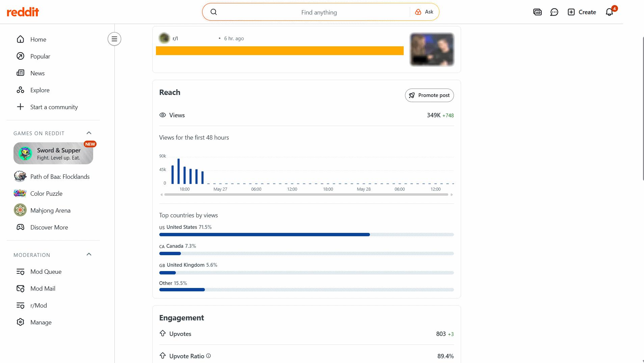
Task: Open the Manage moderation settings
Action: pos(53,322)
